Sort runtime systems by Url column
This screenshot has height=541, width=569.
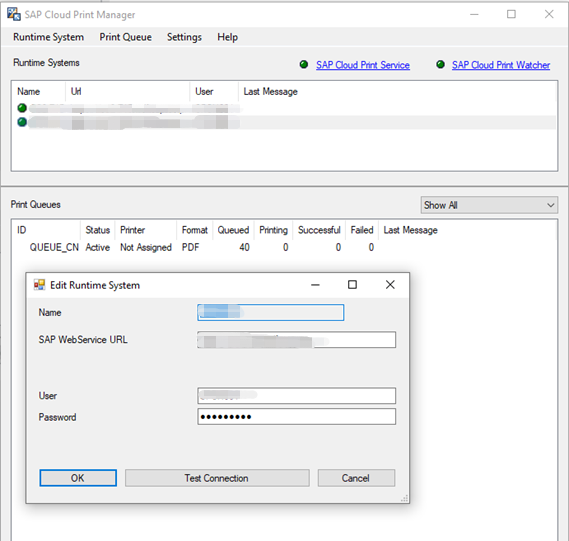click(127, 91)
